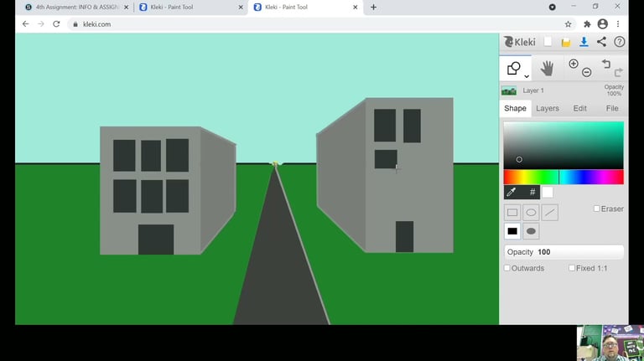644x361 pixels.
Task: Click the layer Opacity 100% label
Action: 614,90
